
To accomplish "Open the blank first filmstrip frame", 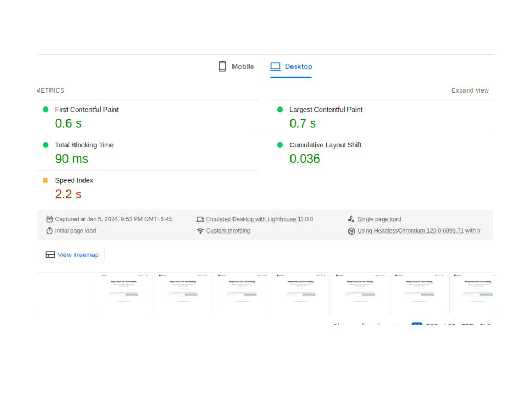I will 65,293.
